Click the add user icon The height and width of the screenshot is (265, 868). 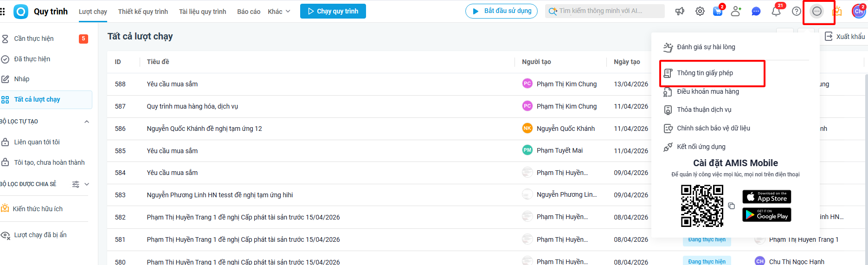[x=736, y=11]
